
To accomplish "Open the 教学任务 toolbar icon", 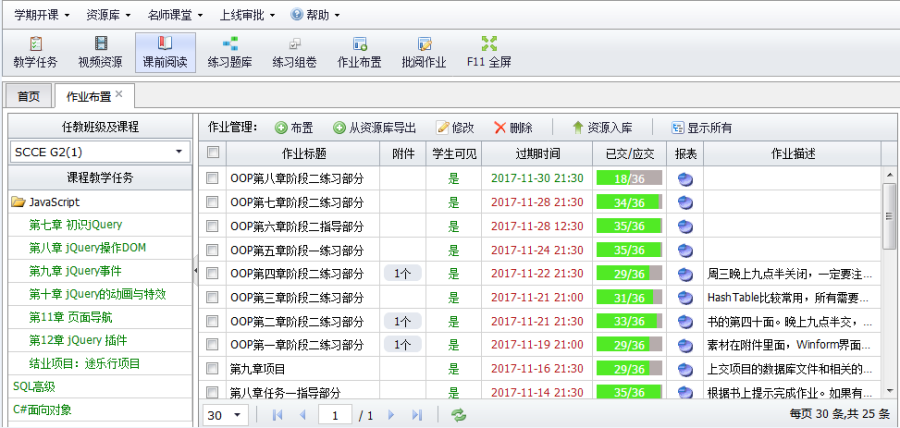I will [36, 52].
